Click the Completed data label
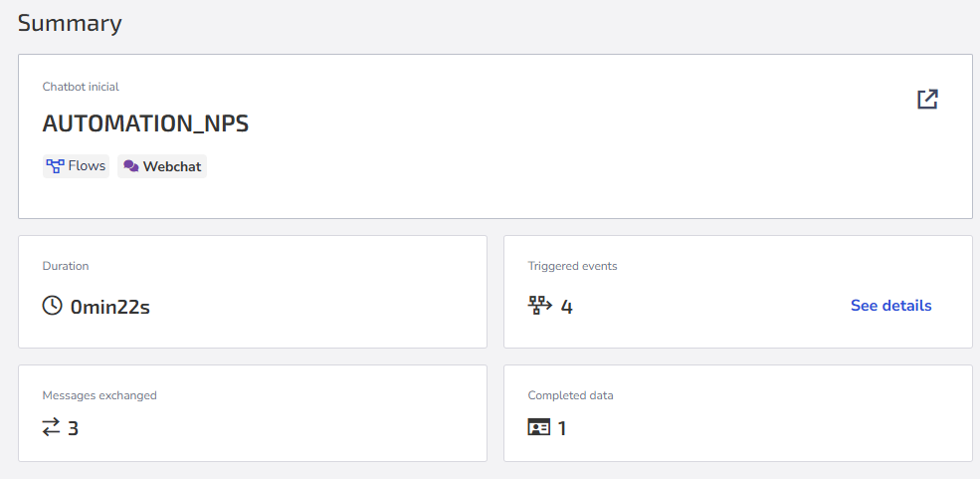 click(x=571, y=395)
